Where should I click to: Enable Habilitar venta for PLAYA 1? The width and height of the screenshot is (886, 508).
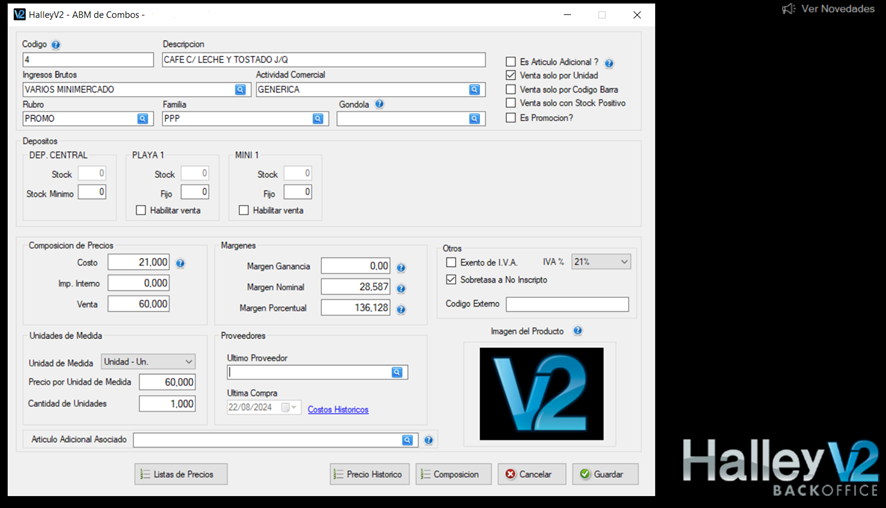141,210
